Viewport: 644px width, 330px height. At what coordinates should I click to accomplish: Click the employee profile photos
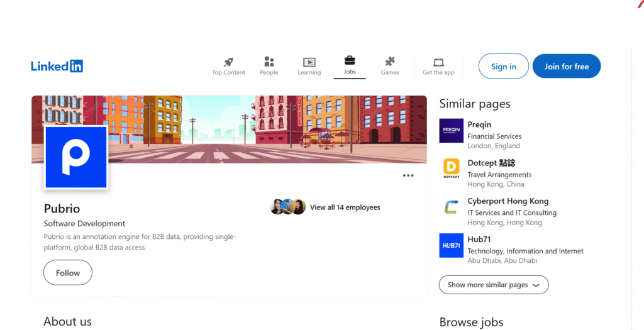point(287,207)
